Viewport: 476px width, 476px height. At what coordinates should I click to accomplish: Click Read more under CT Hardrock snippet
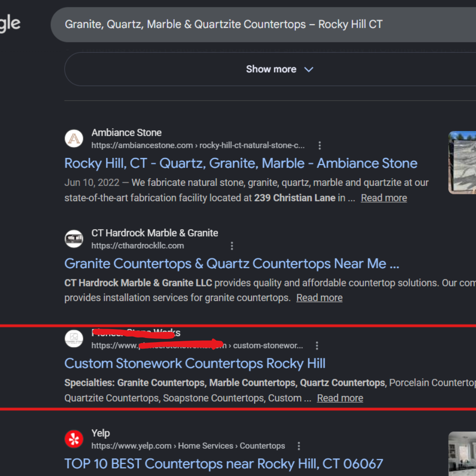(x=319, y=298)
